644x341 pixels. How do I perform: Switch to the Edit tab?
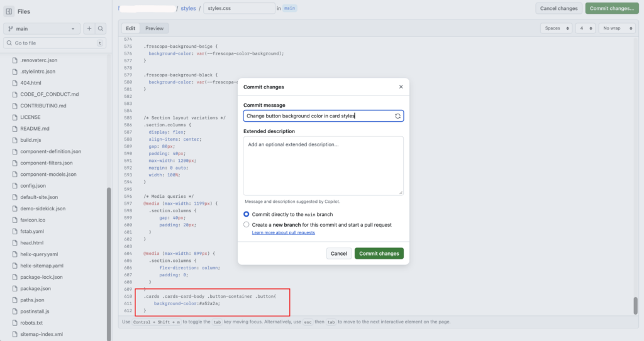131,28
